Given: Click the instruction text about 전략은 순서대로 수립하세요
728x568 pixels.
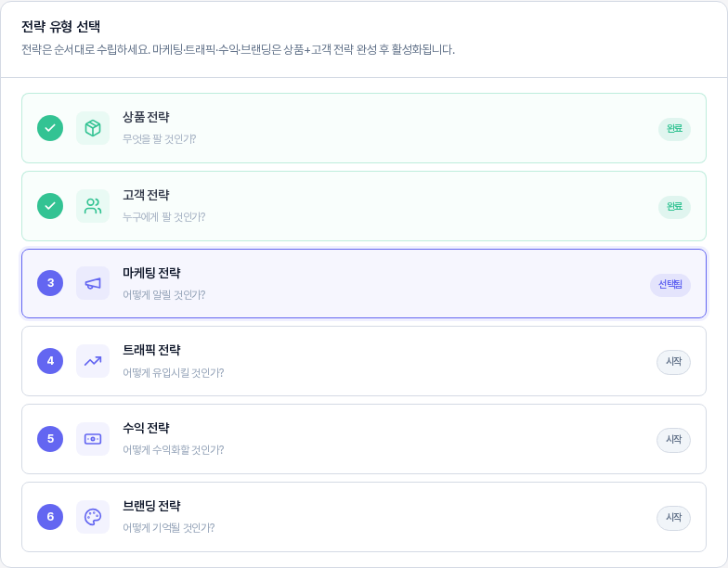Looking at the screenshot, I should (238, 50).
